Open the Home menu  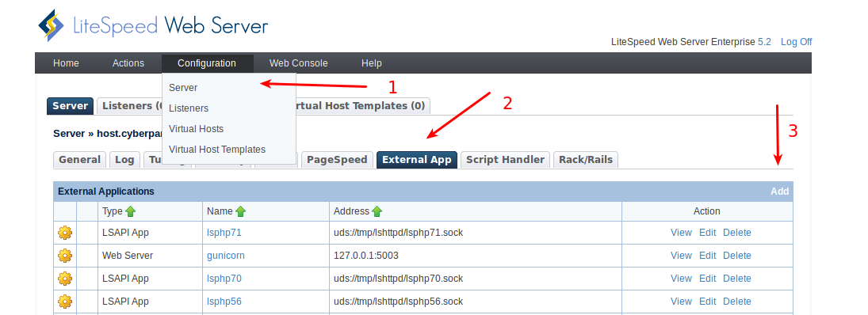(66, 63)
